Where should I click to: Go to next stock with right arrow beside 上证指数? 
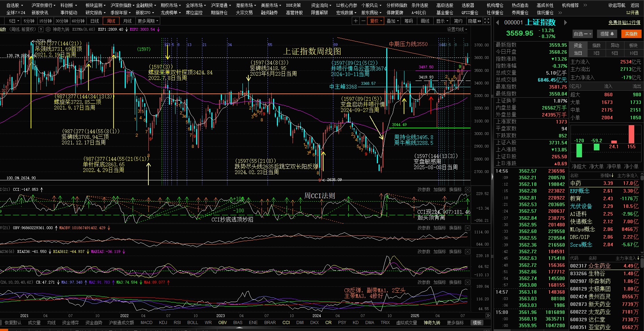coord(565,22)
